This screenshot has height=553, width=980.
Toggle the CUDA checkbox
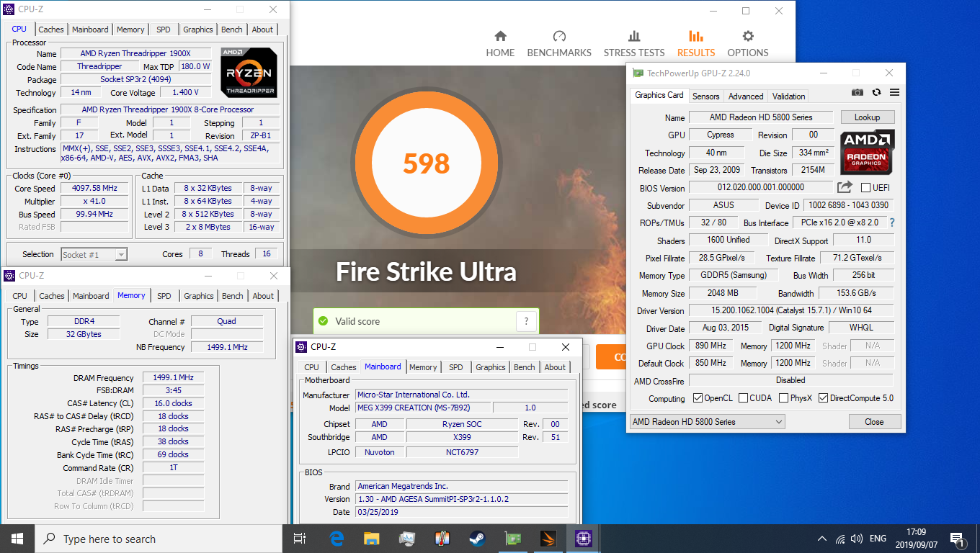[x=742, y=398]
